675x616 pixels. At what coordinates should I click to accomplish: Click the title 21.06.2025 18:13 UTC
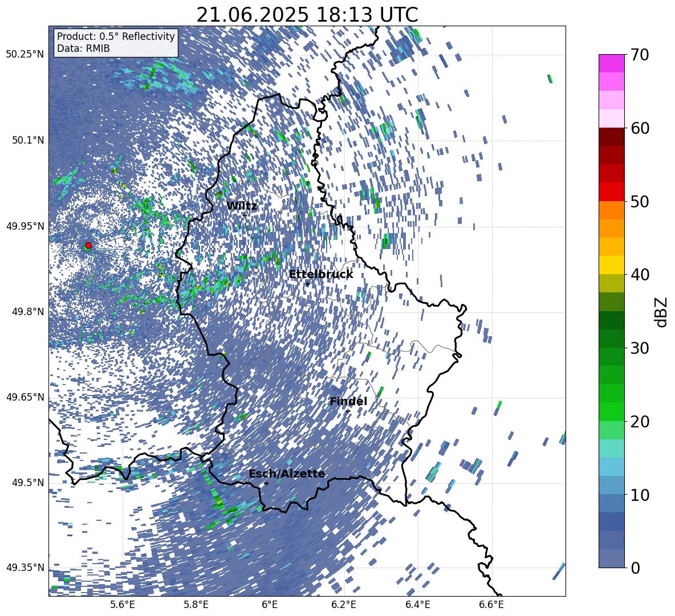307,15
